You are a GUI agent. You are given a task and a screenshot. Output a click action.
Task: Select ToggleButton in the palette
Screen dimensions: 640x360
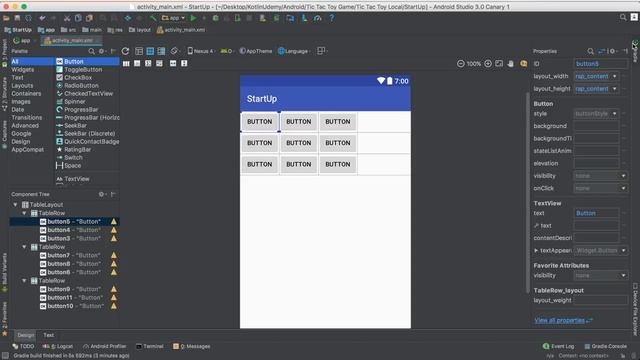(79, 69)
